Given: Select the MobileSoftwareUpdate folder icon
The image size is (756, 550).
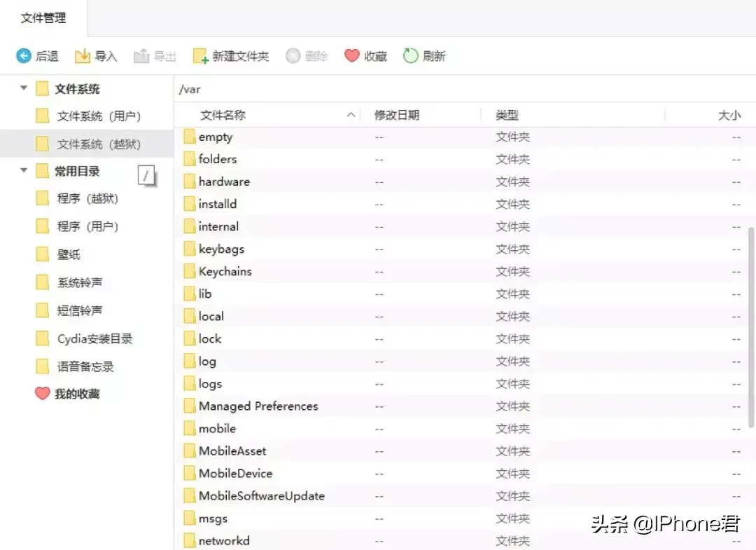Looking at the screenshot, I should pyautogui.click(x=189, y=496).
